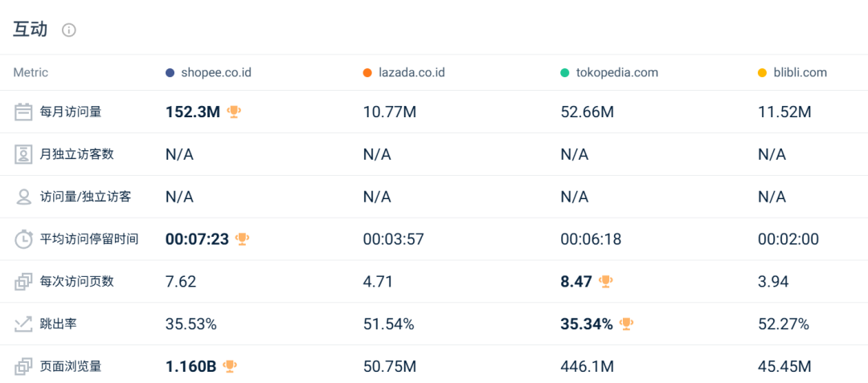868x383 pixels.
Task: Click the trophy icon next to 35.34%
Action: click(x=626, y=324)
